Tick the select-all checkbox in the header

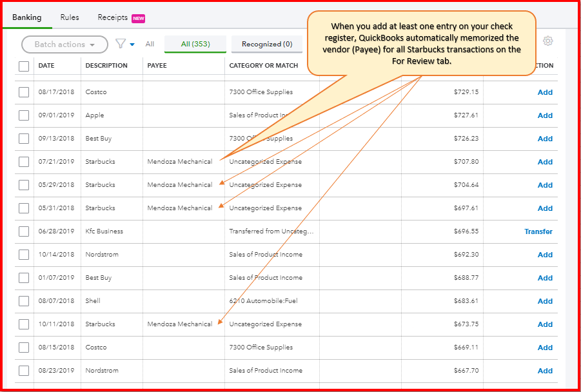tap(24, 66)
